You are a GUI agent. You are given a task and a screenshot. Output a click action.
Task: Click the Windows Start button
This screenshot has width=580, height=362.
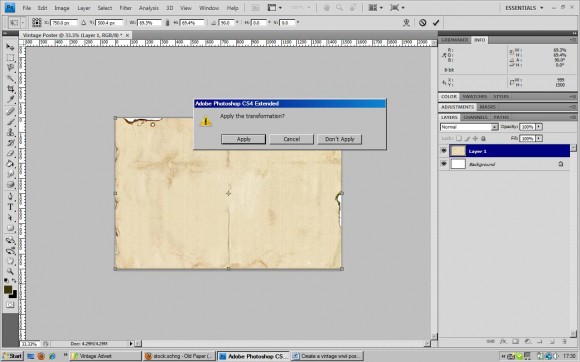pos(12,356)
